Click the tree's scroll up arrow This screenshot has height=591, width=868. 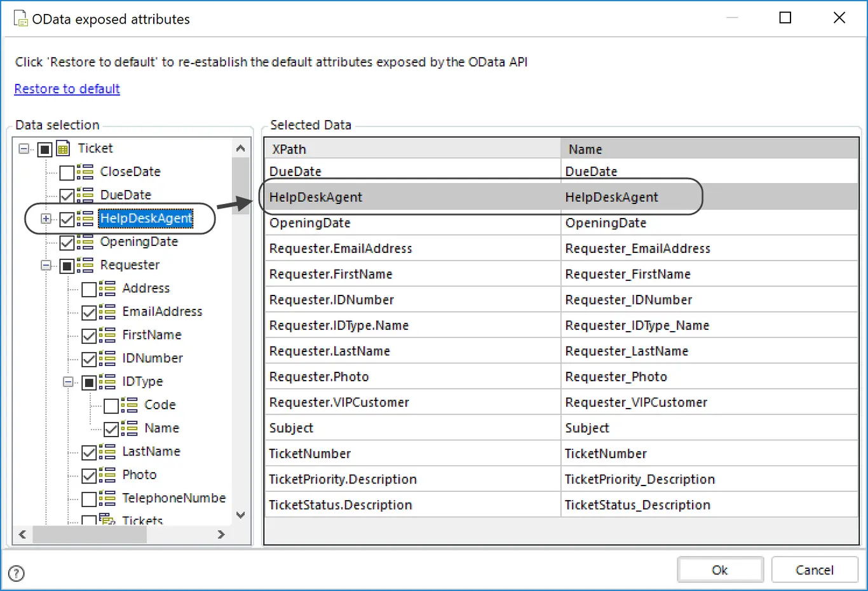click(x=241, y=149)
